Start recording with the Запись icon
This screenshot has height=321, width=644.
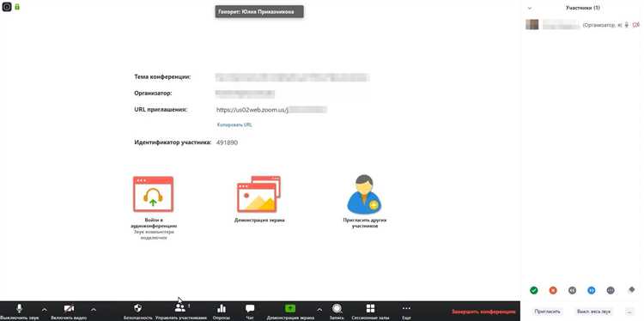pos(337,308)
